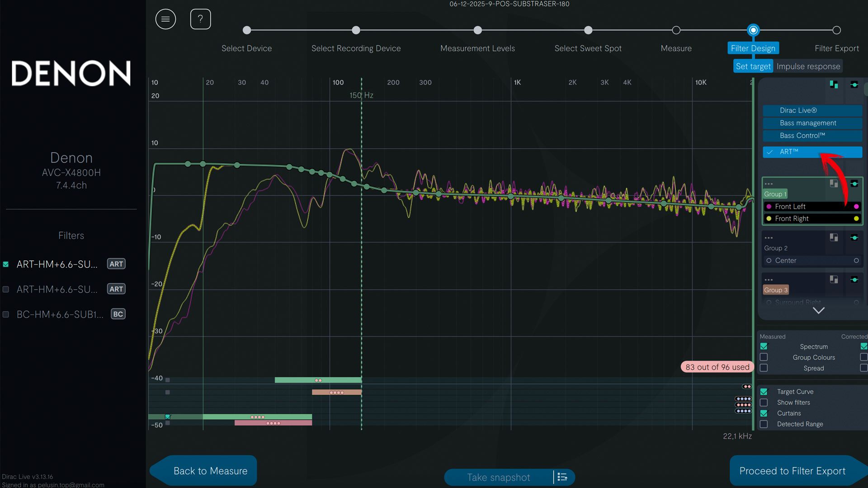The width and height of the screenshot is (868, 488).
Task: Click Group 1 curve toggle icon
Action: pos(854,183)
